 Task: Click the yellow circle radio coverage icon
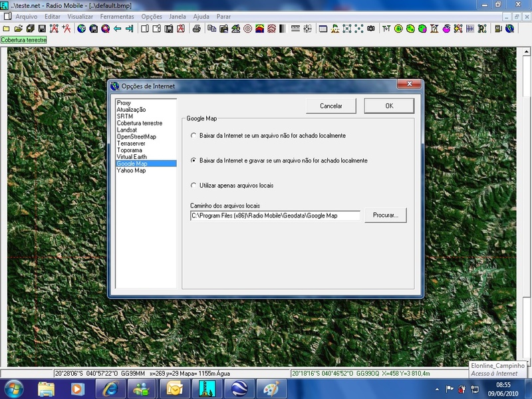click(398, 29)
